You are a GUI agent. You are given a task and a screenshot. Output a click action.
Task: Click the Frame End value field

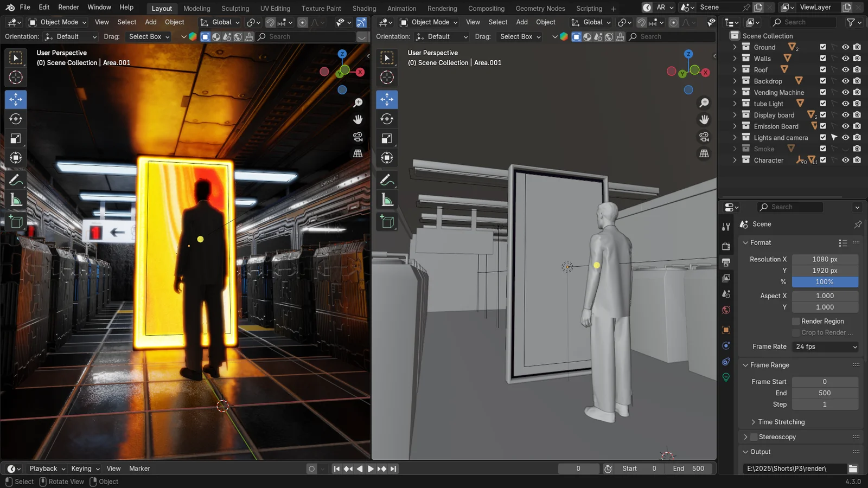pos(825,393)
